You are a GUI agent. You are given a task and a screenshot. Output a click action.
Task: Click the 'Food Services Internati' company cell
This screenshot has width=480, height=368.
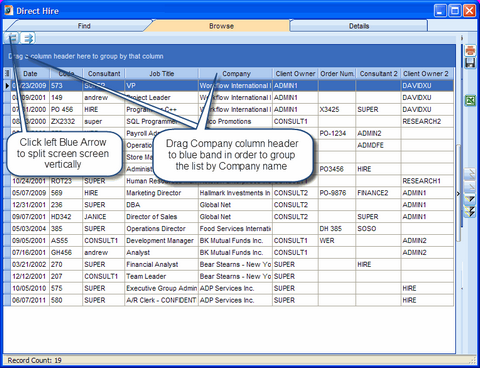235,229
